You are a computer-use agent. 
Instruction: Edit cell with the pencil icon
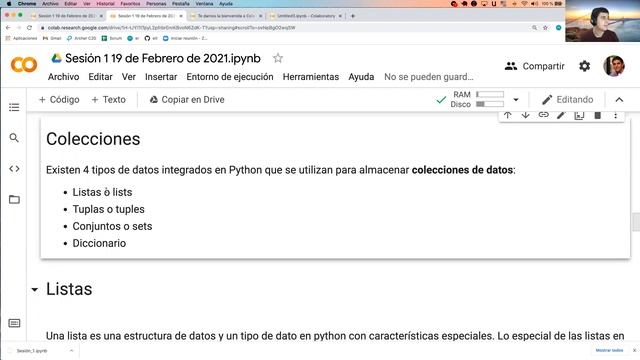(x=561, y=116)
